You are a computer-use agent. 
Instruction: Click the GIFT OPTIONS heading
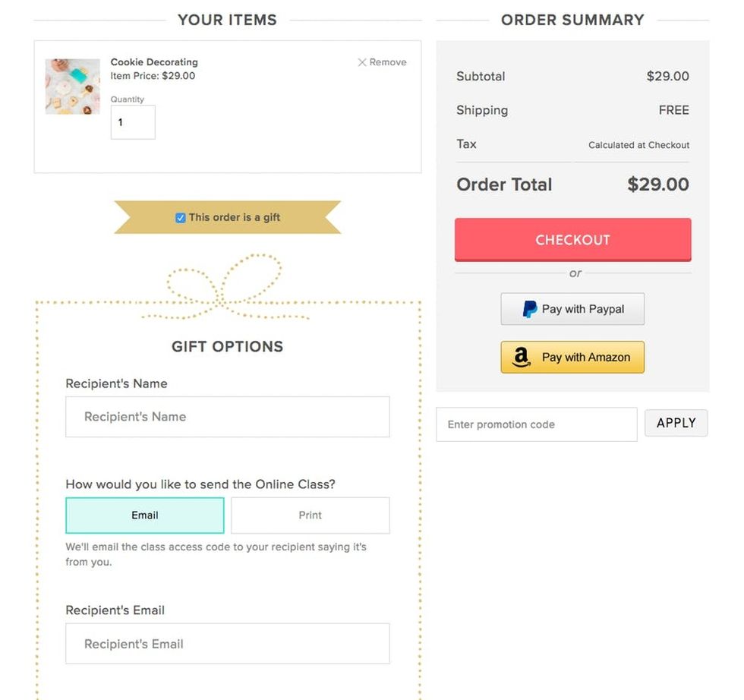227,346
